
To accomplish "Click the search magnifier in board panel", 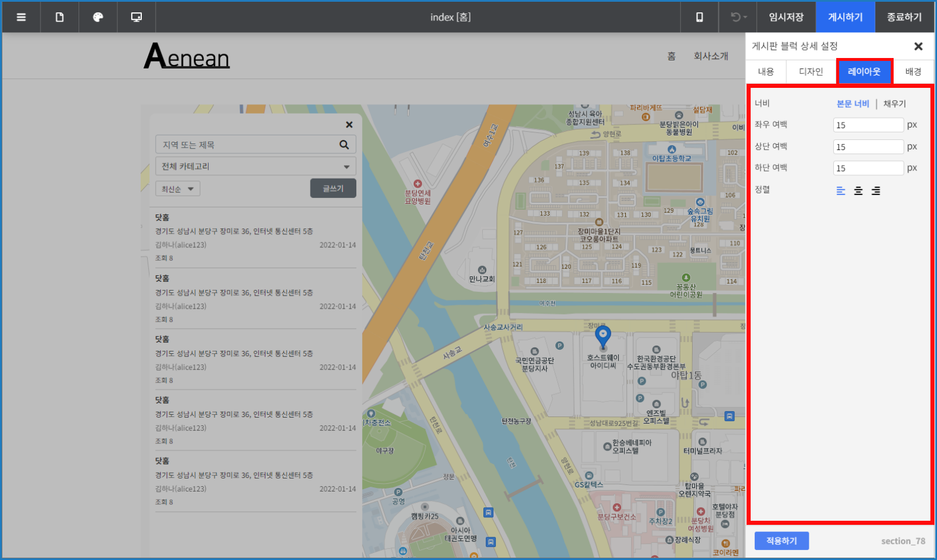I will 344,145.
